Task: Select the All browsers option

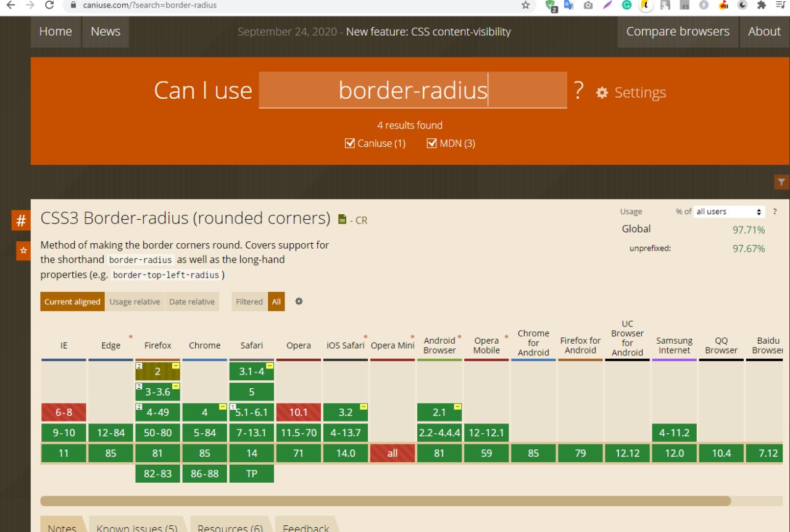Action: click(276, 302)
